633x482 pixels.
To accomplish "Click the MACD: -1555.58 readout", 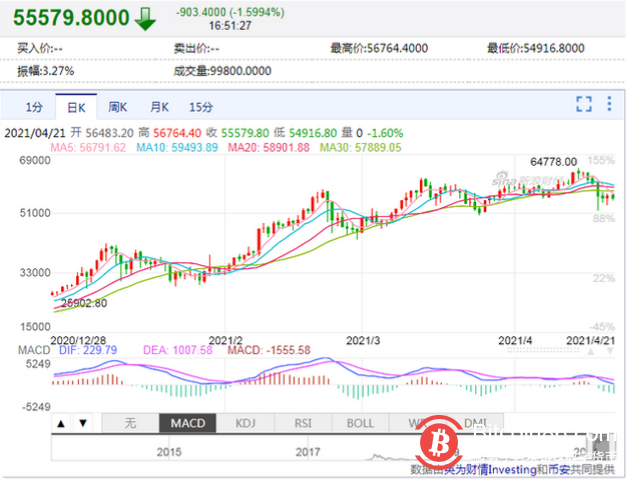I will coord(269,350).
